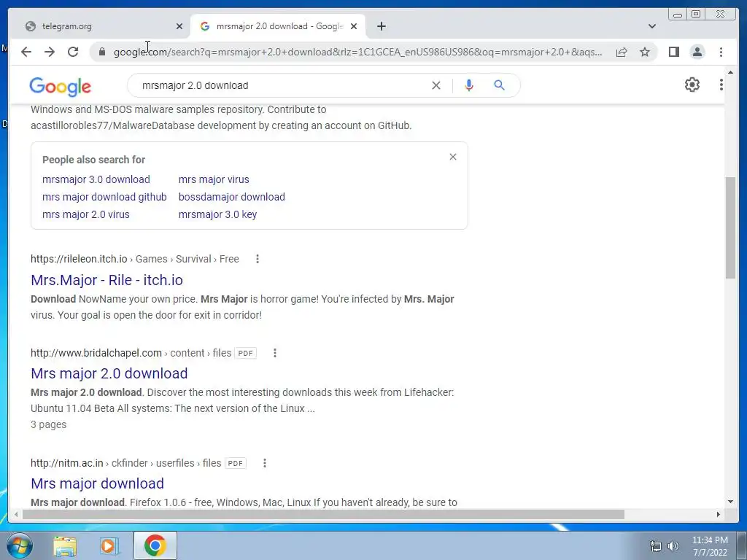747x560 pixels.
Task: Click the vertical scrollbar thumb
Action: (x=730, y=227)
